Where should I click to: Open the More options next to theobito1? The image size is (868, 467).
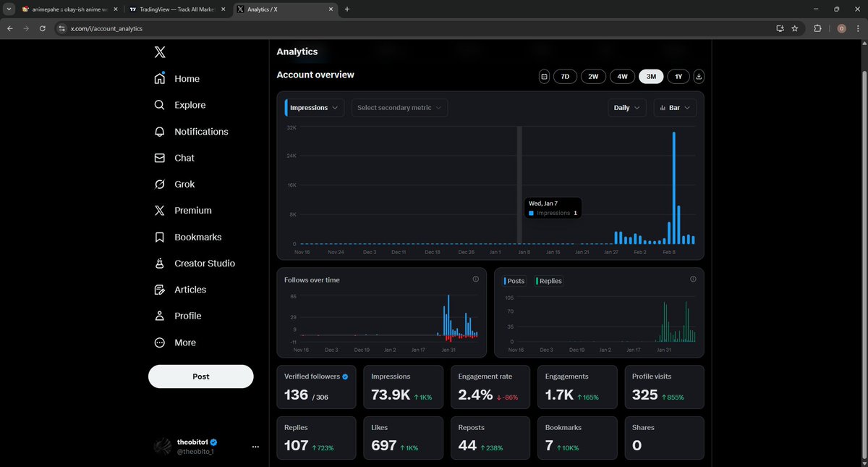tap(255, 447)
